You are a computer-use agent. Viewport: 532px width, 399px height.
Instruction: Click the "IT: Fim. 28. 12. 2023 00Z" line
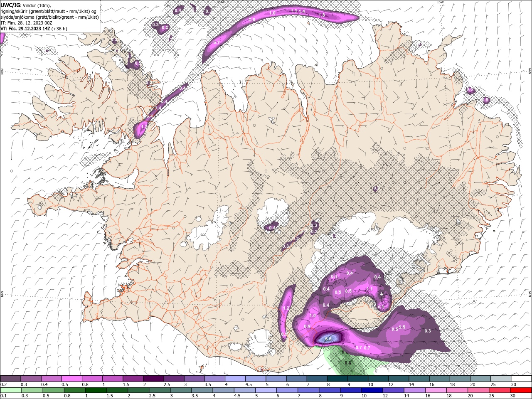click(26, 23)
